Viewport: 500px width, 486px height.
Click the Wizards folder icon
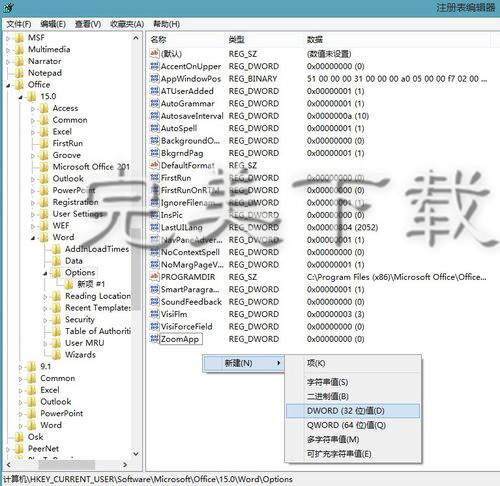tap(56, 355)
